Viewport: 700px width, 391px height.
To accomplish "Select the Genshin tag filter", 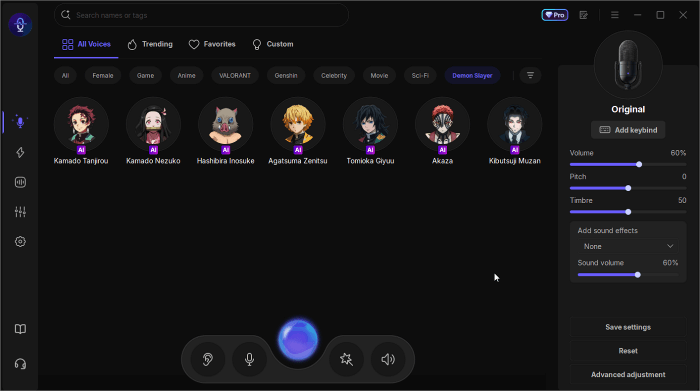I will coord(286,75).
